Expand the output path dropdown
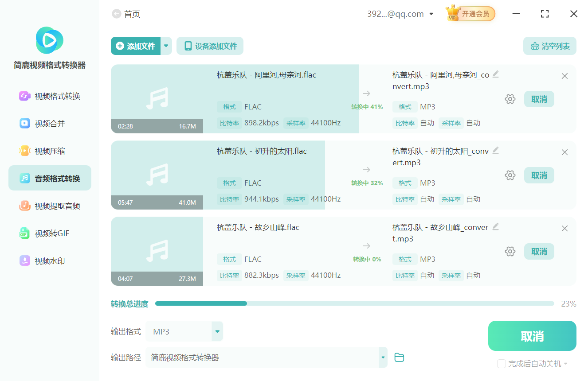588x381 pixels. pos(382,357)
